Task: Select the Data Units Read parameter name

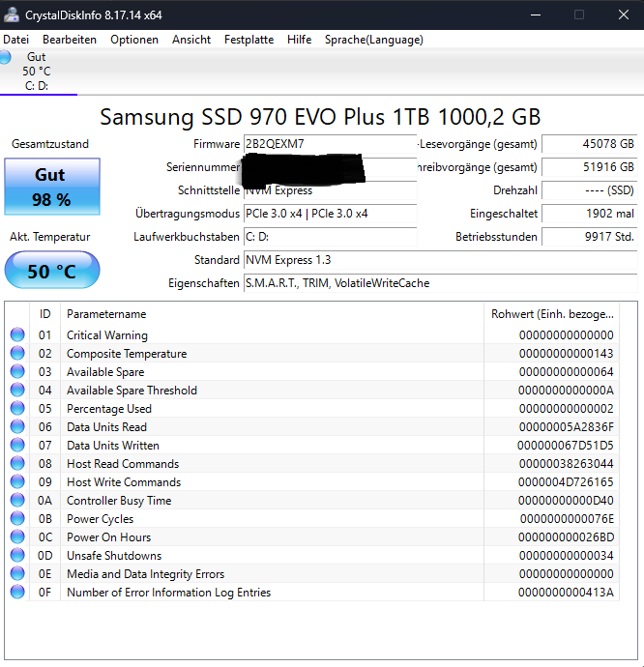Action: (x=106, y=427)
